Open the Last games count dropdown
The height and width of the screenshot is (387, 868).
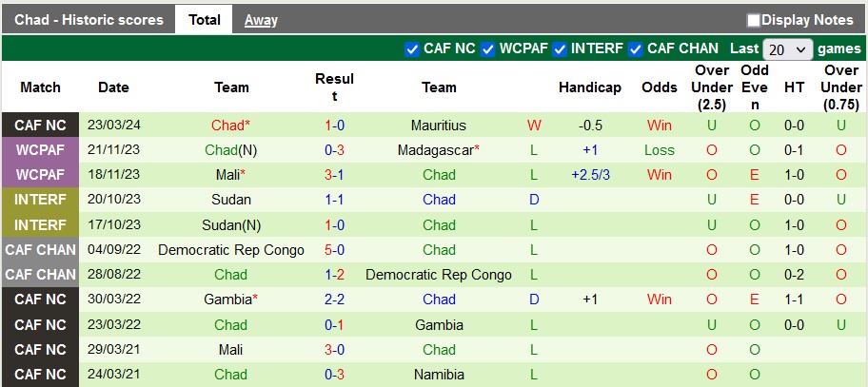pos(789,49)
